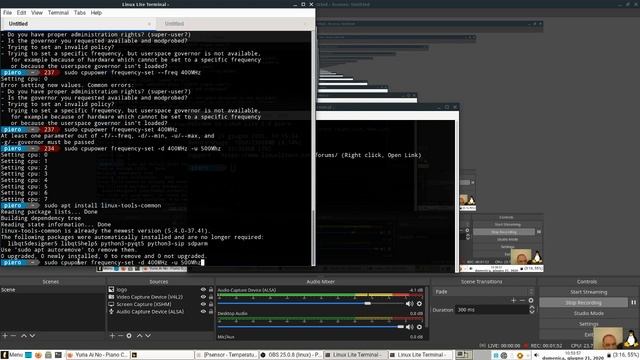The image size is (640, 360).
Task: Select Audio Capture Device (ALSA) source row
Action: [161, 311]
